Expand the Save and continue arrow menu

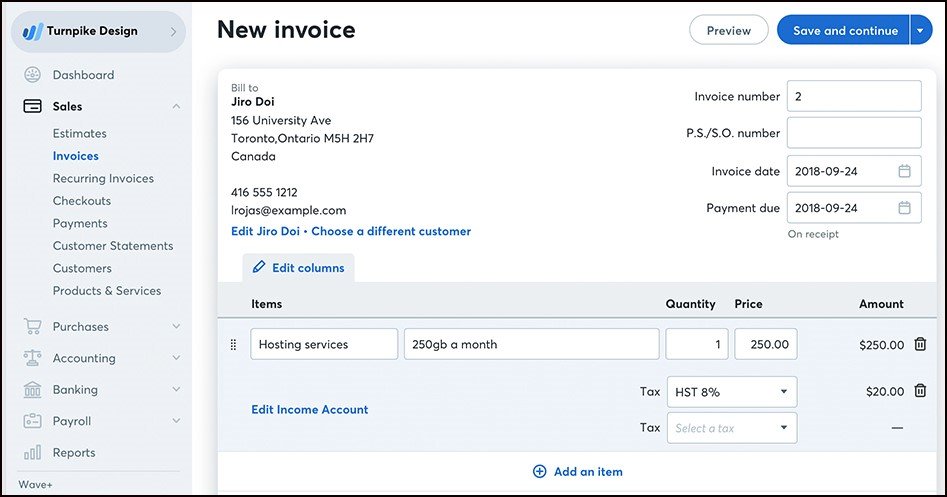pos(920,30)
